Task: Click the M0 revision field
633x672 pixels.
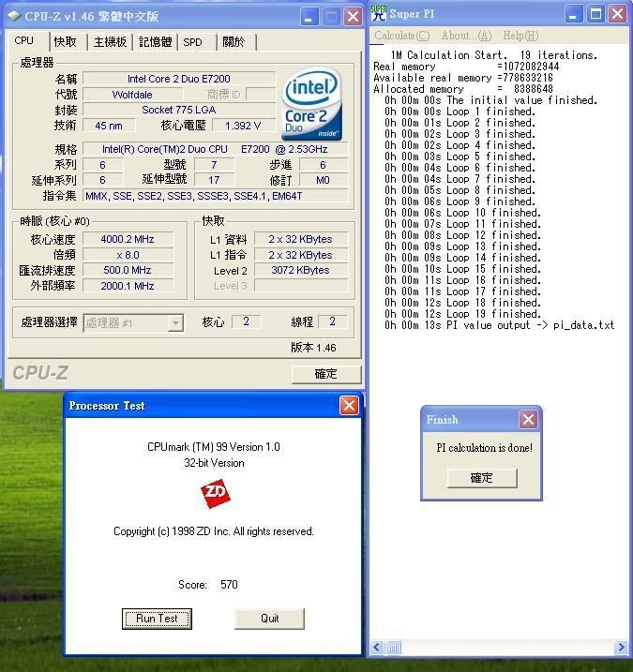Action: coord(324,181)
